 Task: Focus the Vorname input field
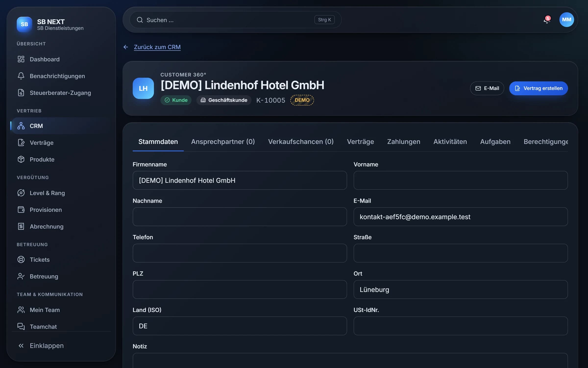460,180
